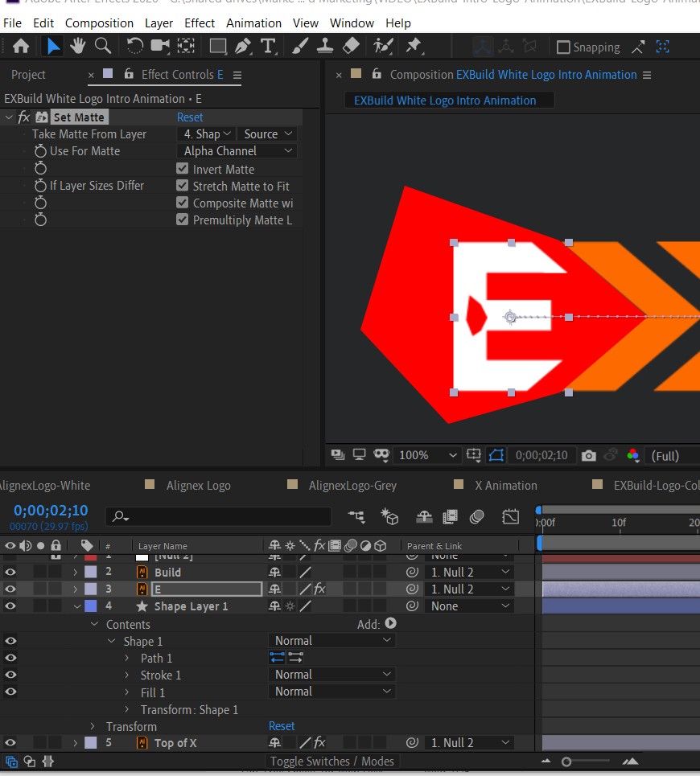This screenshot has height=776, width=700.
Task: Select the Puppet Pin tool
Action: [x=414, y=47]
